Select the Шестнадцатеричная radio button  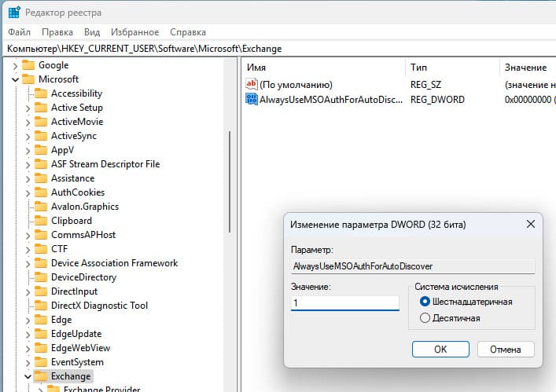[425, 302]
